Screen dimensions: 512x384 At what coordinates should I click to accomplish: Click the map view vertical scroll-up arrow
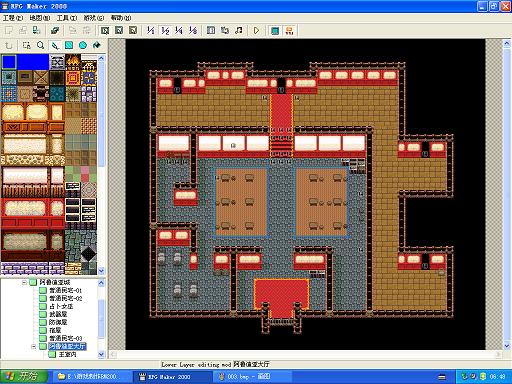coord(506,43)
